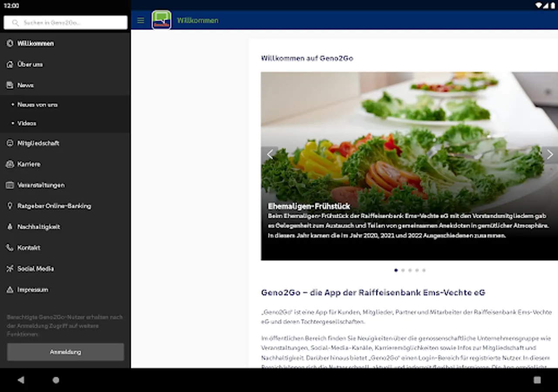Open the hamburger menu icon
This screenshot has height=392, width=558.
(x=140, y=20)
